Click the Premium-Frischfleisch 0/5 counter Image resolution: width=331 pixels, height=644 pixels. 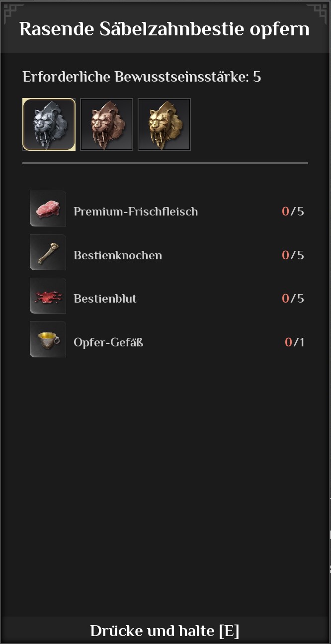(293, 212)
